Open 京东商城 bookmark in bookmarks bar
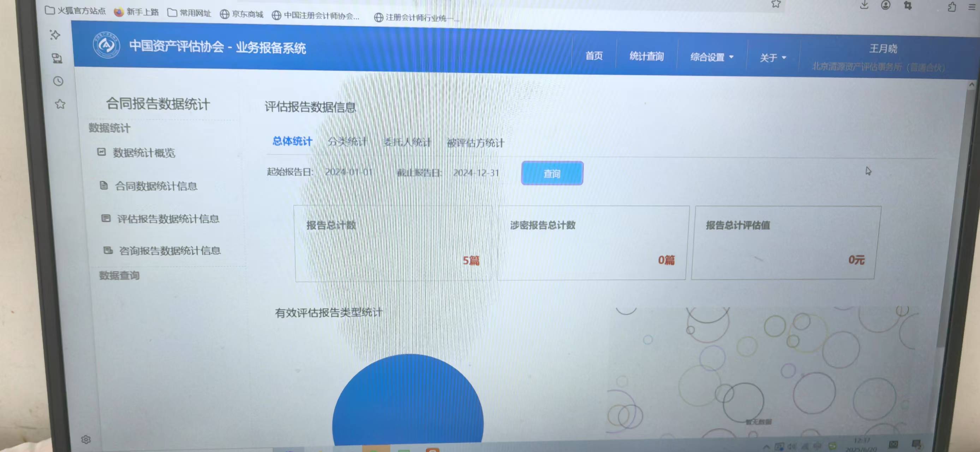This screenshot has width=980, height=452. click(241, 14)
